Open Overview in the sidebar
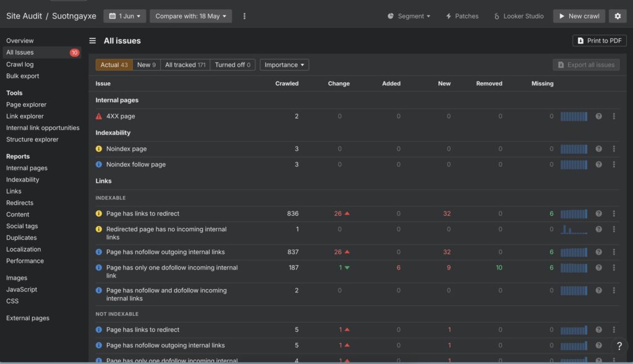Image resolution: width=633 pixels, height=364 pixels. coord(20,41)
